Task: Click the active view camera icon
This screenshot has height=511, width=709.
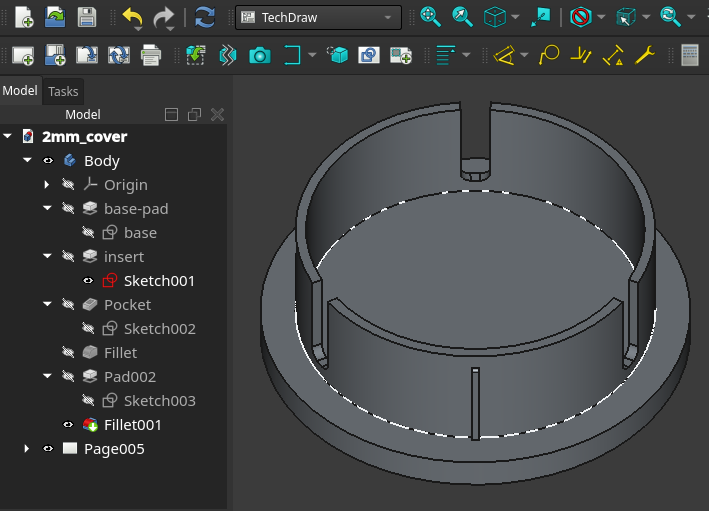Action: (x=260, y=56)
